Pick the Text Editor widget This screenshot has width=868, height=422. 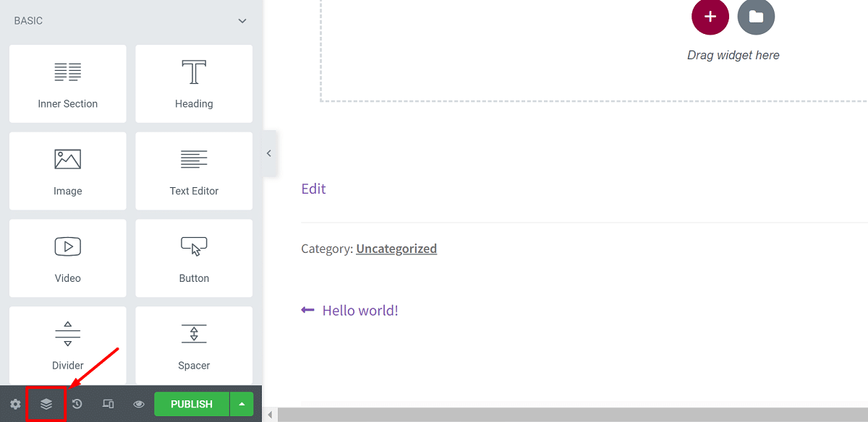click(x=194, y=171)
